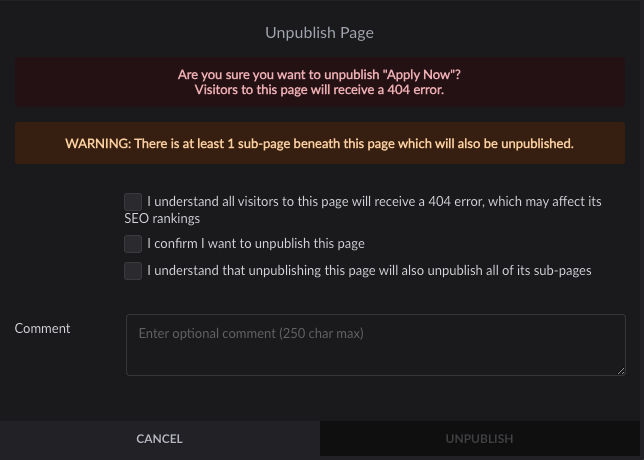
Task: Enable the sub-pages unpublish acknowledgment checkbox
Action: pos(133,271)
